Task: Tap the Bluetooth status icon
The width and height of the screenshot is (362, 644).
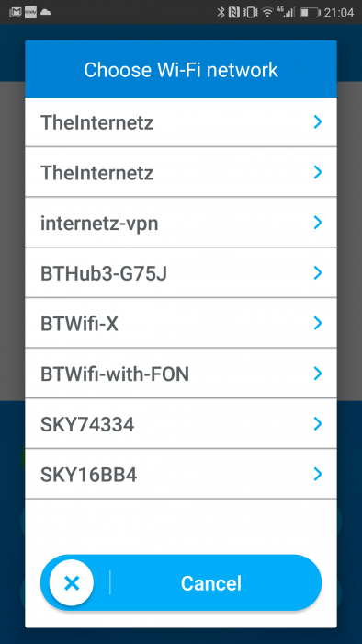Action: click(221, 12)
